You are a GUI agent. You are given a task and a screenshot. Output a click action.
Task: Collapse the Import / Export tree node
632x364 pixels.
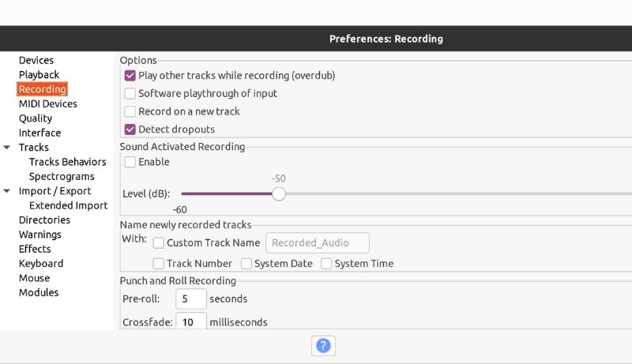[7, 191]
